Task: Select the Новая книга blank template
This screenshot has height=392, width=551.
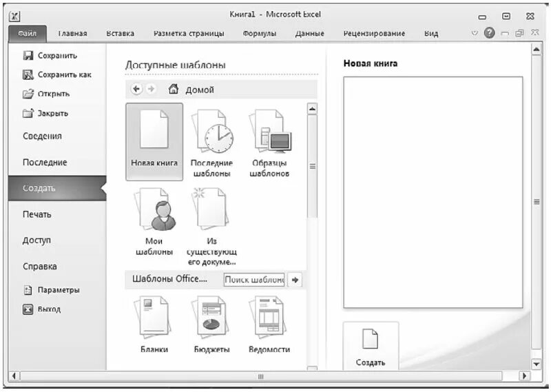Action: click(154, 142)
